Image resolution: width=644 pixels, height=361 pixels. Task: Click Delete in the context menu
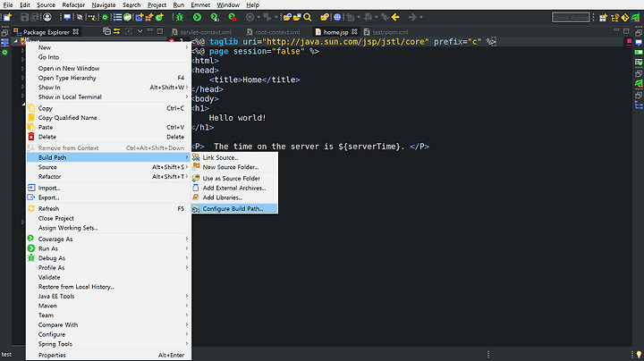point(109,137)
